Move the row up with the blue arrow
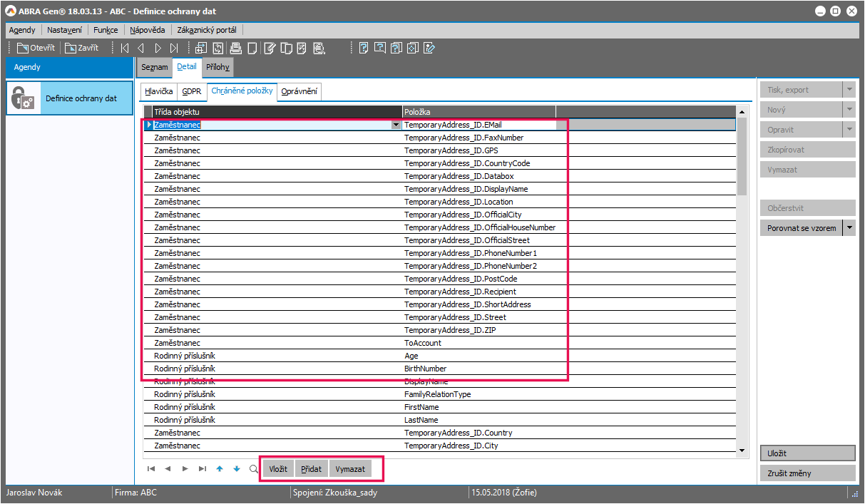This screenshot has height=504, width=865. [x=220, y=469]
